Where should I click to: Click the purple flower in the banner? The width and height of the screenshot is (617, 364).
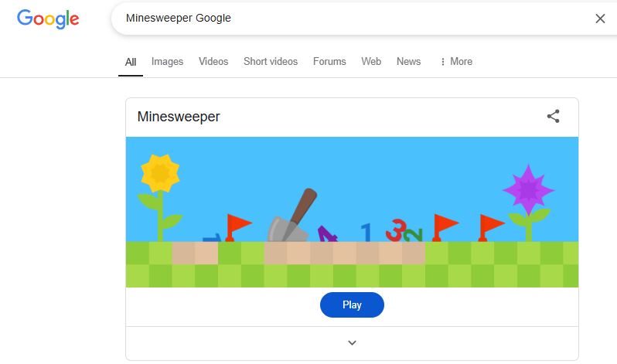(528, 189)
